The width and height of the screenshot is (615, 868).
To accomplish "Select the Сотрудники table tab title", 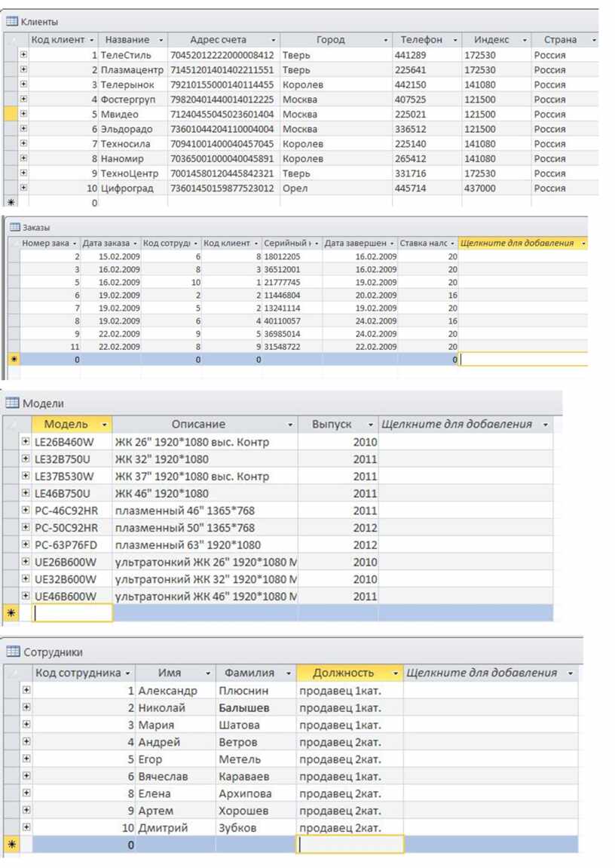I will click(53, 652).
